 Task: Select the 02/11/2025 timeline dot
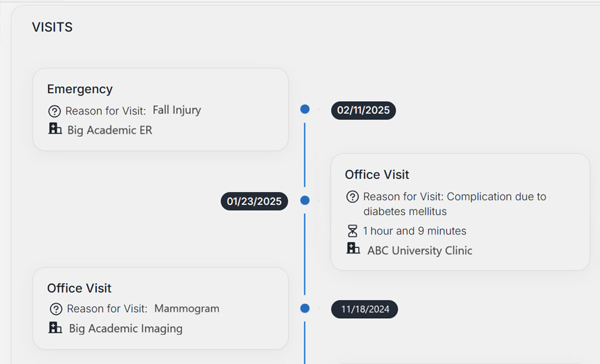[305, 109]
